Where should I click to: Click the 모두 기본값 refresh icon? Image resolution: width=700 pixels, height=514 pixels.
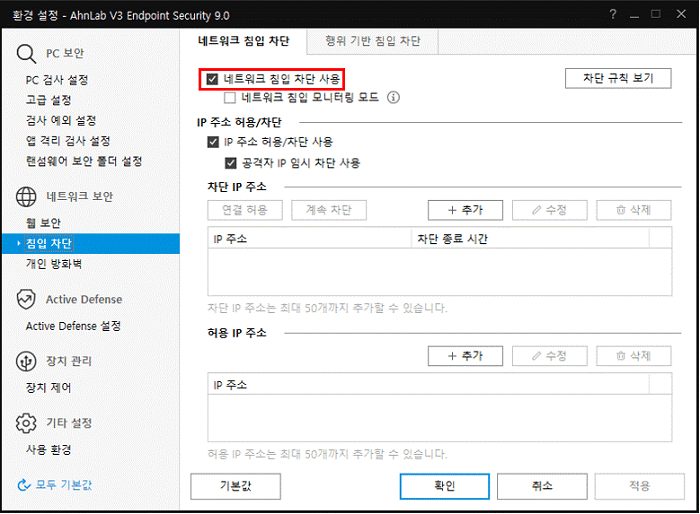[x=23, y=485]
